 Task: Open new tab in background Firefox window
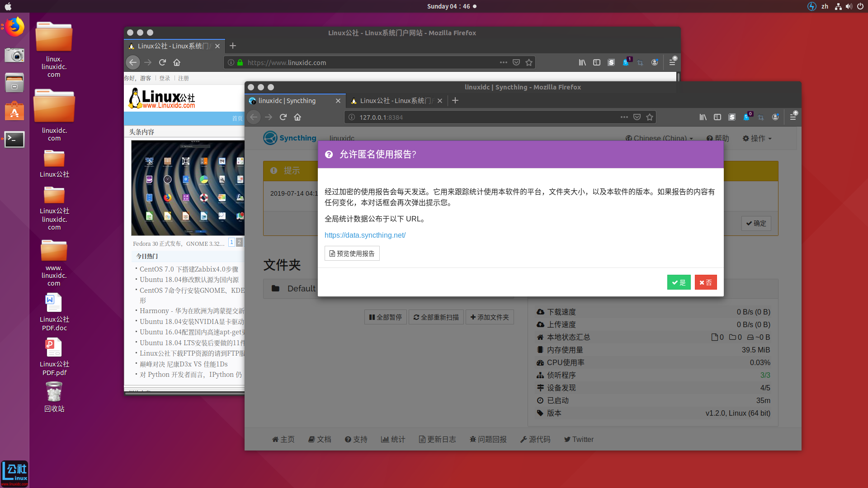233,46
